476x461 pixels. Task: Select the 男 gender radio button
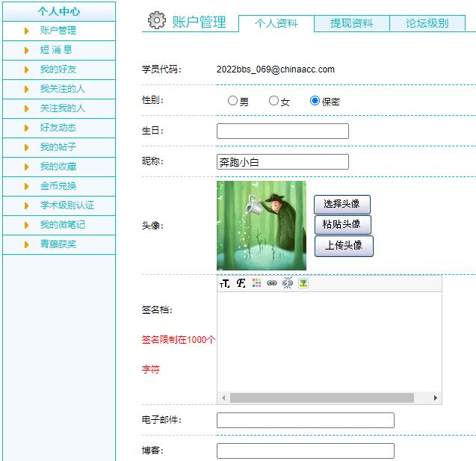tap(232, 101)
